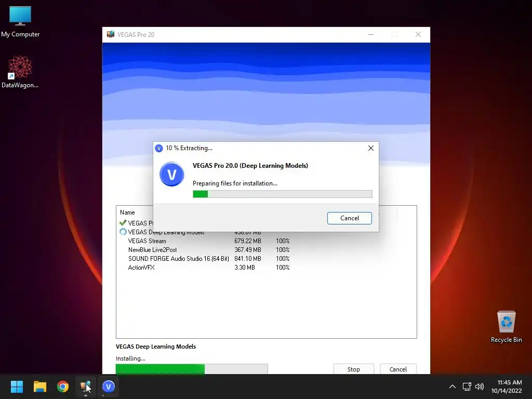Click the VEGAS Pro 20.0 (Deep Learning Models) heading

pos(250,166)
